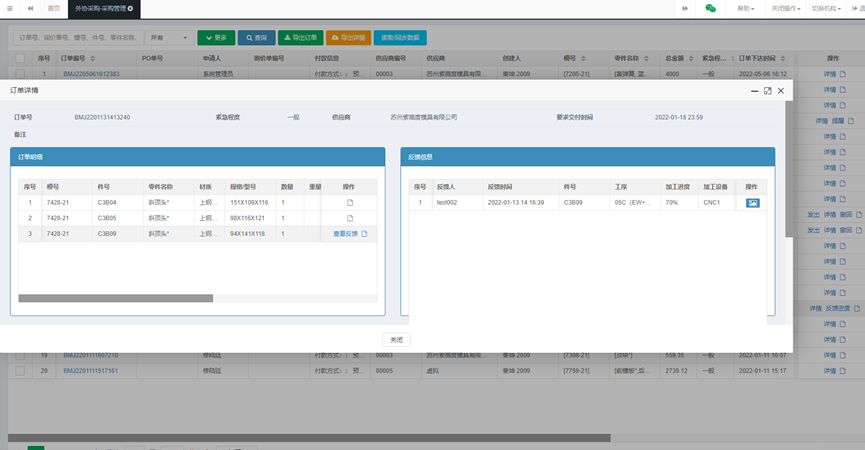The image size is (865, 450).
Task: Click the document icon for part C3B05
Action: [350, 218]
